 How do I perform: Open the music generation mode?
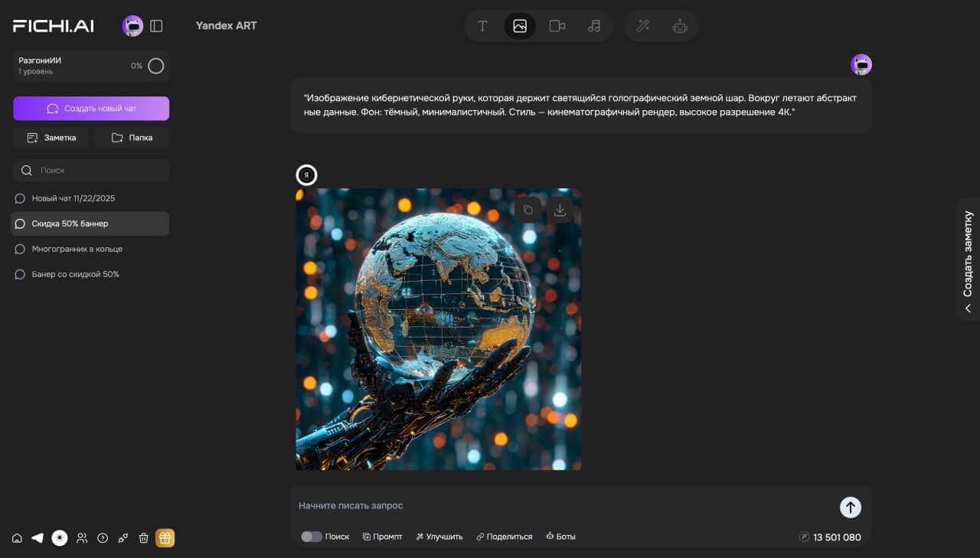(x=594, y=26)
